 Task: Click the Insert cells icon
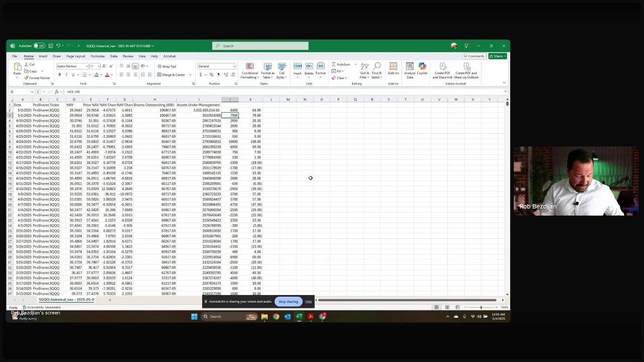(x=297, y=66)
